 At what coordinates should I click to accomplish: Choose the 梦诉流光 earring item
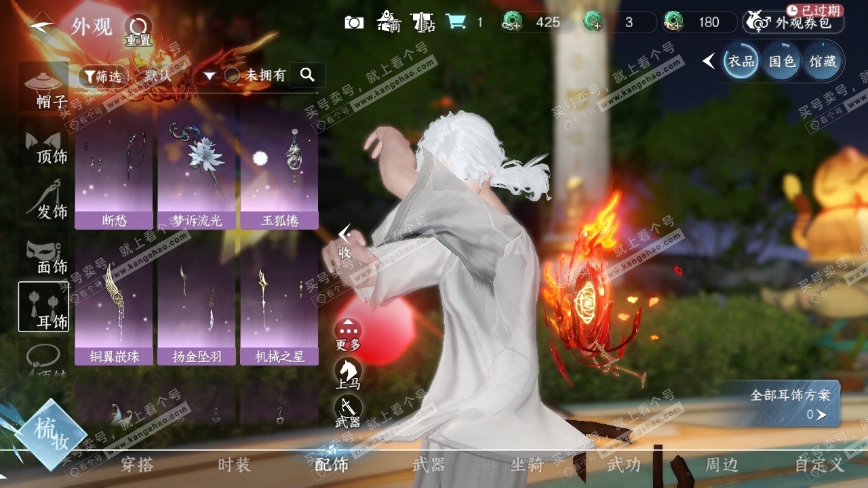tap(197, 167)
